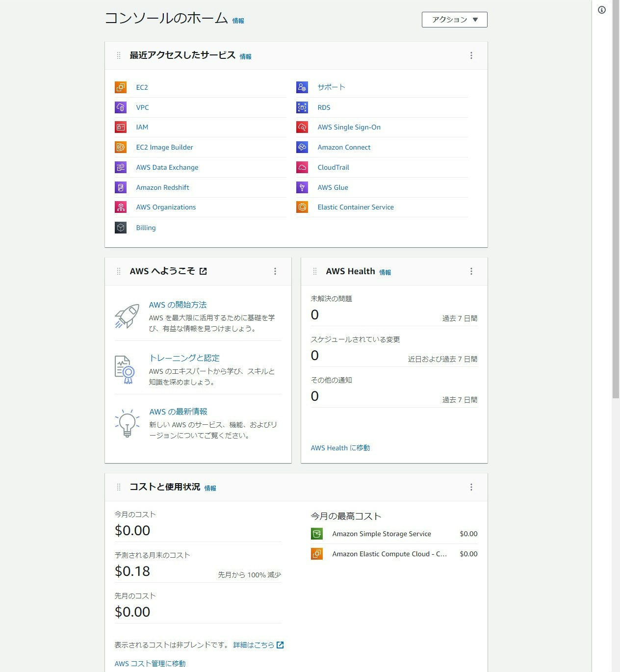
Task: Click 情報 link next to 最近アクセスしたサービス
Action: coord(246,56)
